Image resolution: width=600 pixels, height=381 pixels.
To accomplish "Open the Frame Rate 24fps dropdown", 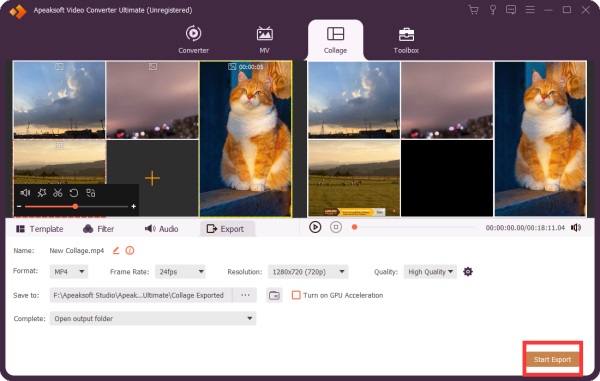I will 180,272.
